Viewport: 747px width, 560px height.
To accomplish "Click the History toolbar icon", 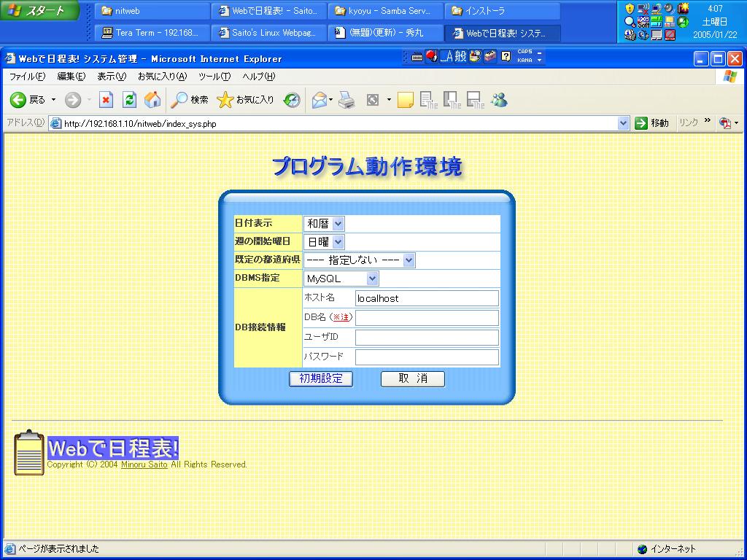I will point(292,100).
